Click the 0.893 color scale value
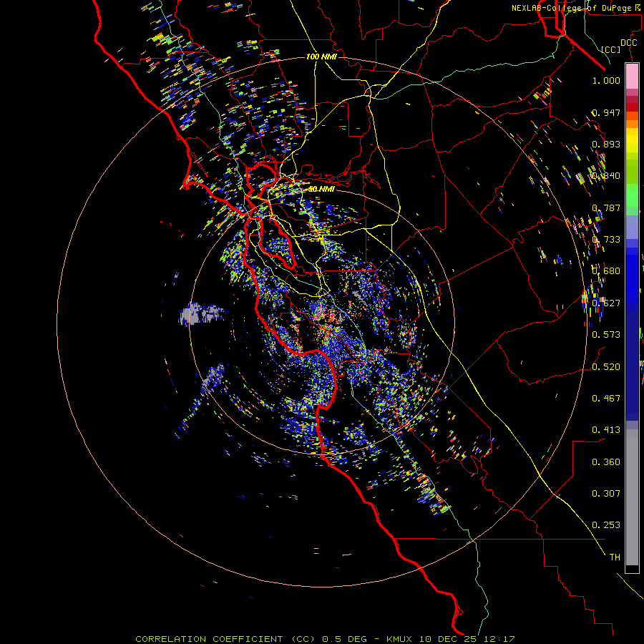The height and width of the screenshot is (644, 644). point(606,144)
